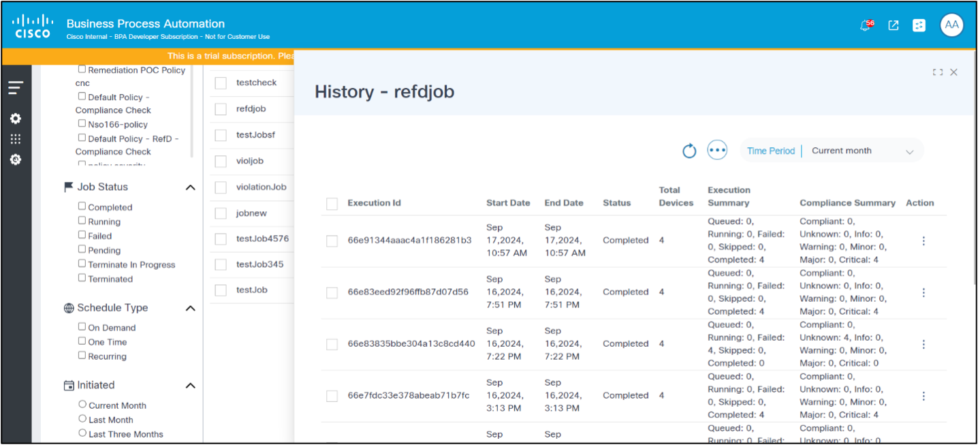This screenshot has width=980, height=447.
Task: Select the Last Three Months radio option
Action: (82, 433)
